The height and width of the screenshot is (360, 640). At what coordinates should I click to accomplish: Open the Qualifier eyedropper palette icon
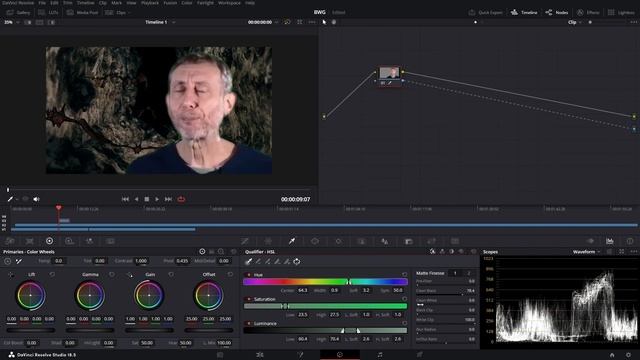pyautogui.click(x=292, y=241)
